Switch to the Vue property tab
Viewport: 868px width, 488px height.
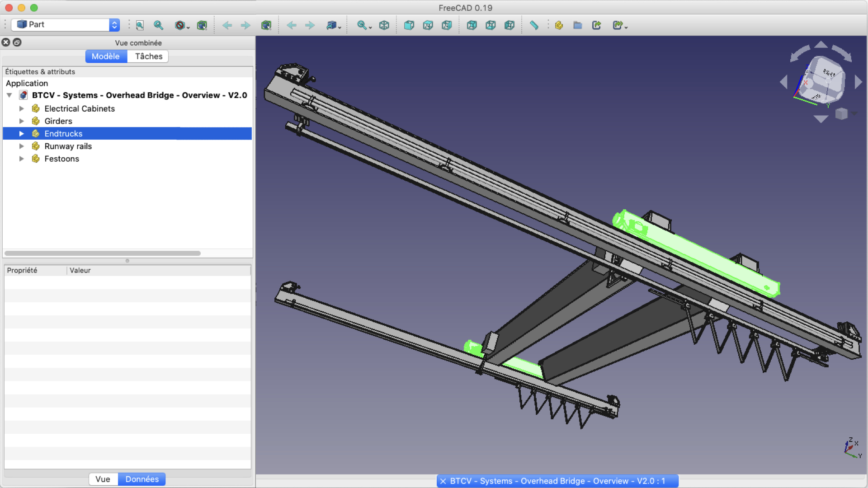click(x=103, y=479)
